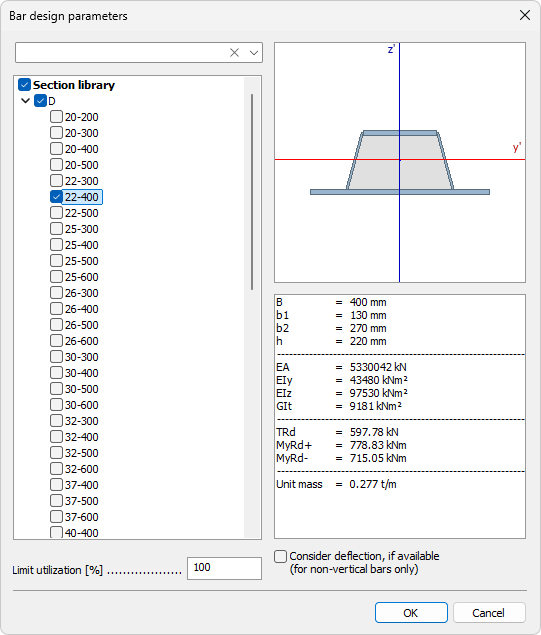Select the 25-600 row label

81,277
